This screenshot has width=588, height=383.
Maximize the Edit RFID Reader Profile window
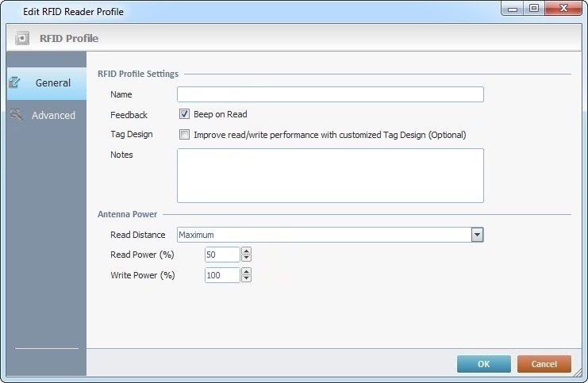[x=534, y=8]
